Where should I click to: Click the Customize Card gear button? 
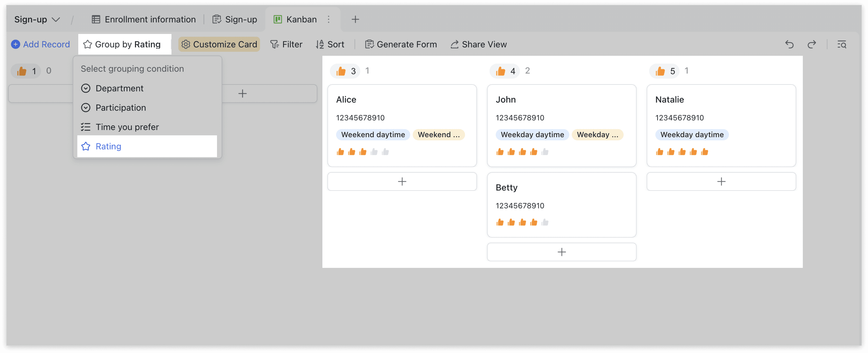219,44
